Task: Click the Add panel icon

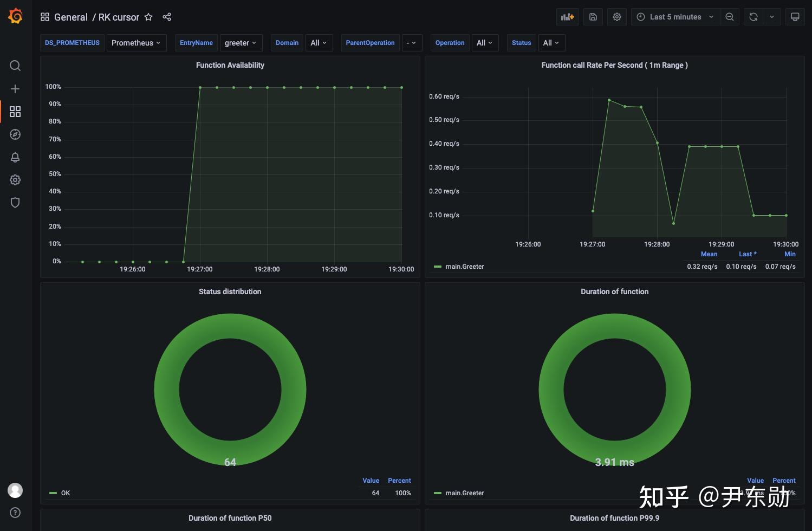Action: point(568,17)
